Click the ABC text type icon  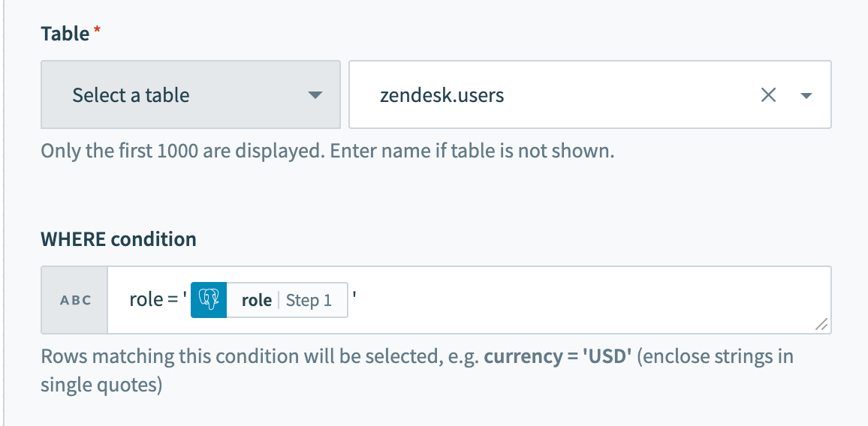pos(75,300)
